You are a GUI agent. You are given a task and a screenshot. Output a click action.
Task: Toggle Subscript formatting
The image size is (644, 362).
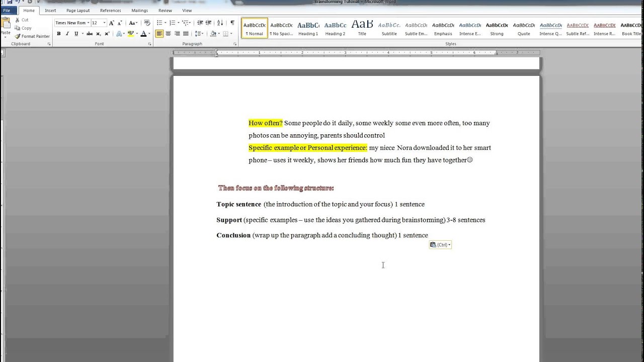click(x=98, y=34)
